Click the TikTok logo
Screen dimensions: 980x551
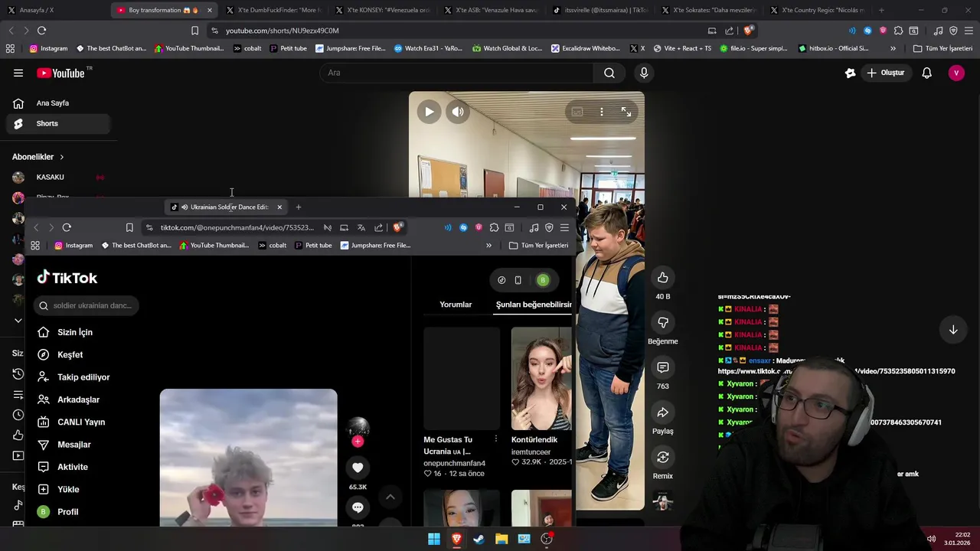(x=67, y=278)
